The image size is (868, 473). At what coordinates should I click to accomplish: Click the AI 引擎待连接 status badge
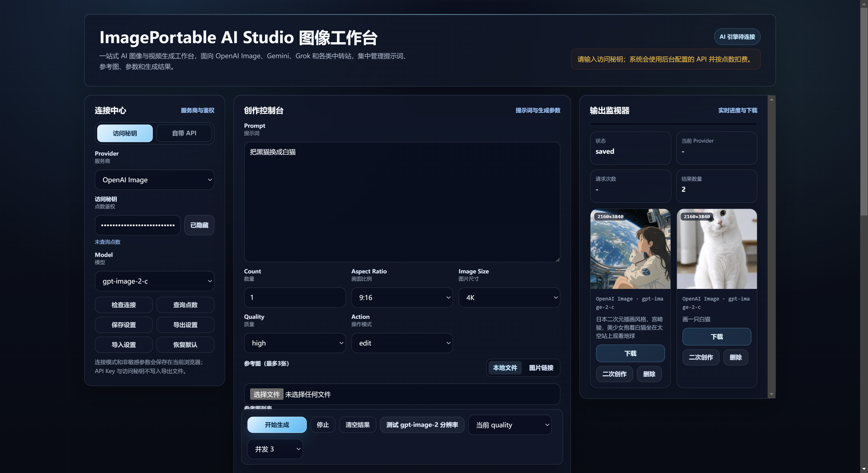coord(737,37)
